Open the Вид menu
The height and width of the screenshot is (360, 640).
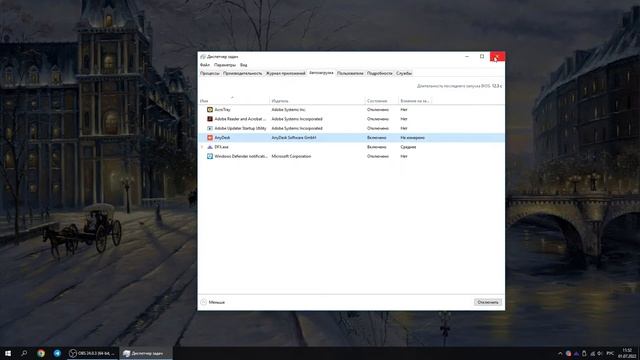click(x=244, y=65)
